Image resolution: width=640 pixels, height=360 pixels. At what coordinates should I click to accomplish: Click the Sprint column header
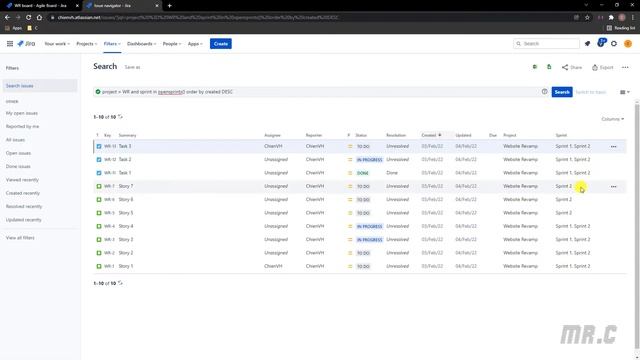coord(561,135)
